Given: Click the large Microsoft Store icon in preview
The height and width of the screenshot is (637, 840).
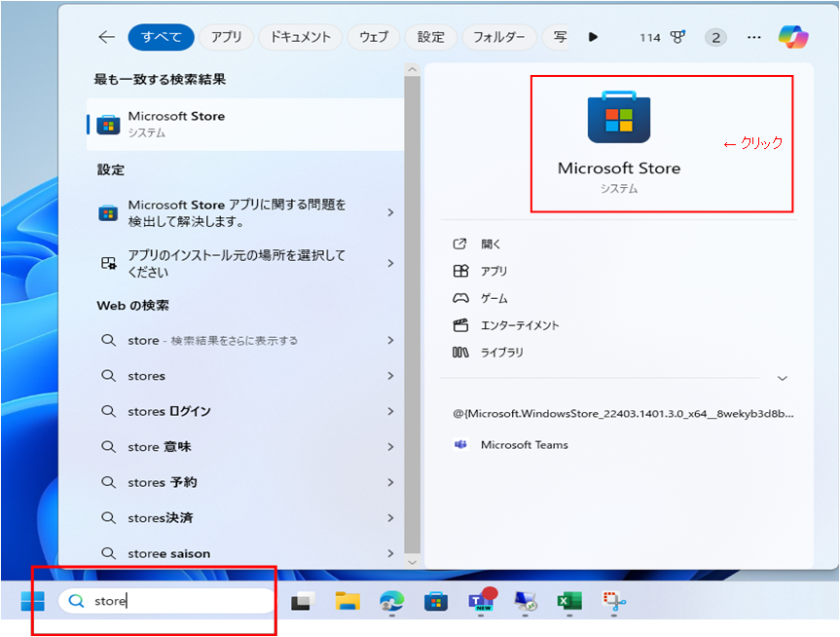Looking at the screenshot, I should pyautogui.click(x=619, y=117).
